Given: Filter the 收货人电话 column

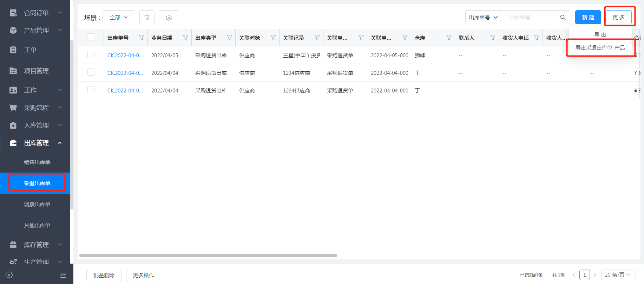Looking at the screenshot, I should (x=537, y=38).
